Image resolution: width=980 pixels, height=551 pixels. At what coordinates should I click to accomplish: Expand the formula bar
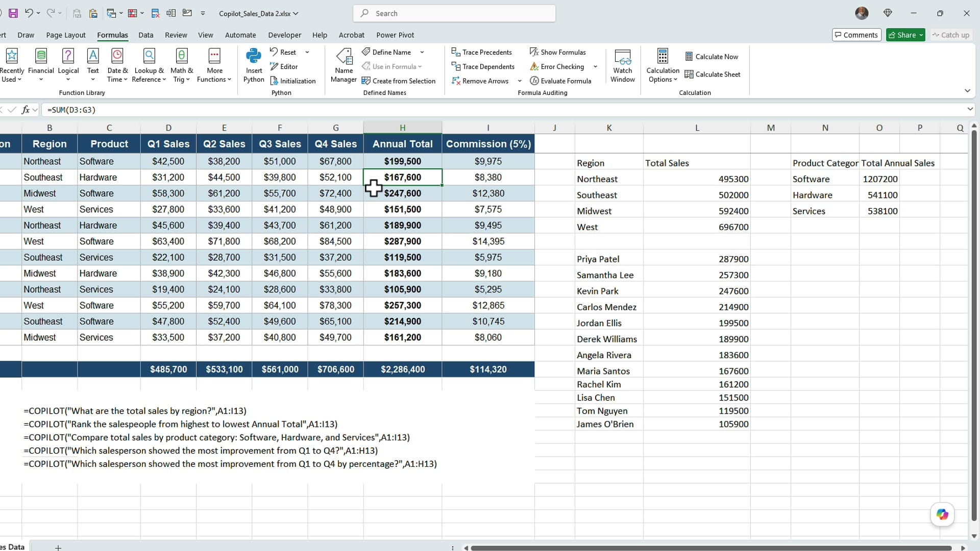pos(970,109)
